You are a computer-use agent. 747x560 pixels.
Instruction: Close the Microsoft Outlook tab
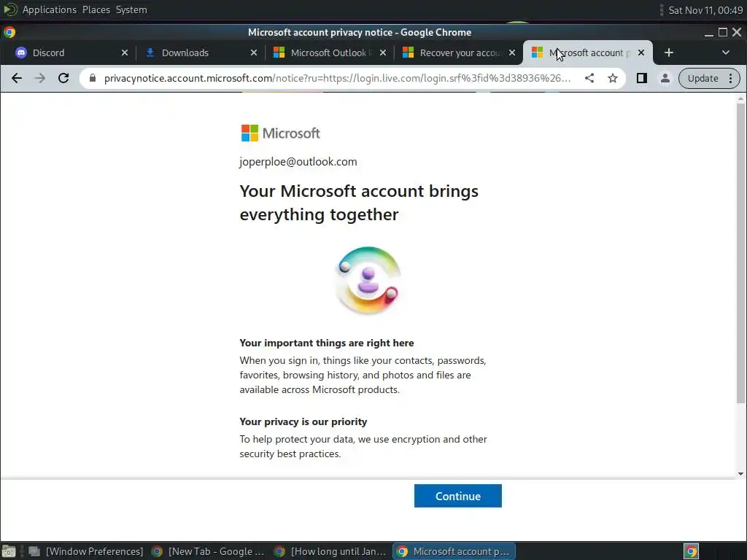(x=382, y=52)
